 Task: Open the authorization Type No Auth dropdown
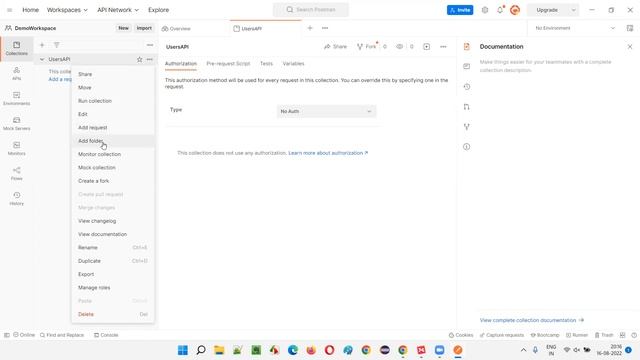click(326, 111)
